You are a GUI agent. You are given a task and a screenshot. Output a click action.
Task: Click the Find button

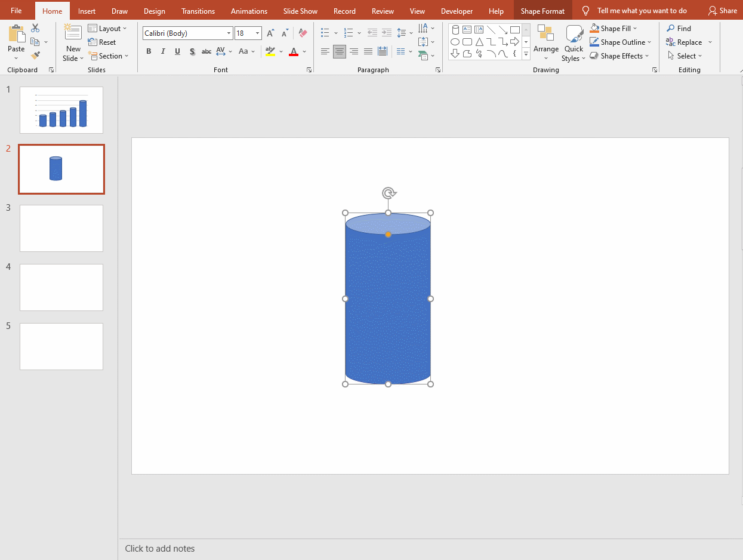[679, 28]
